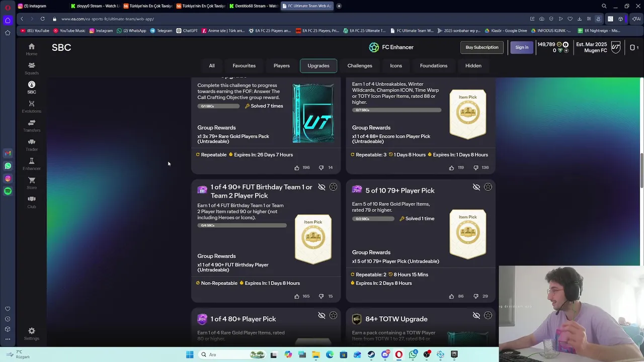Click the 149,789 coin balance
This screenshot has width=644, height=362.
click(x=546, y=44)
